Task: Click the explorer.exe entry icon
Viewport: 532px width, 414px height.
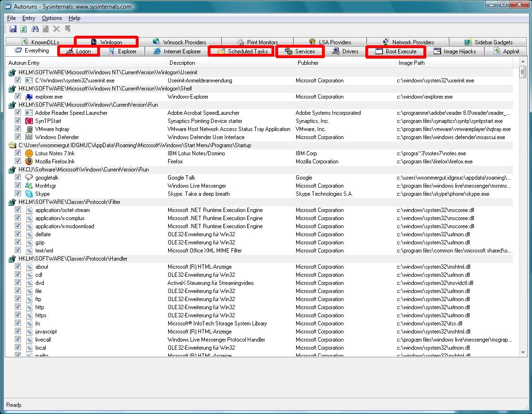Action: click(29, 97)
